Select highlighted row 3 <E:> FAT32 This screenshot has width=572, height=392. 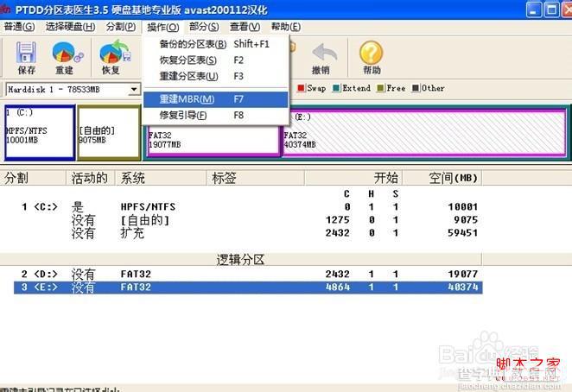tap(248, 288)
